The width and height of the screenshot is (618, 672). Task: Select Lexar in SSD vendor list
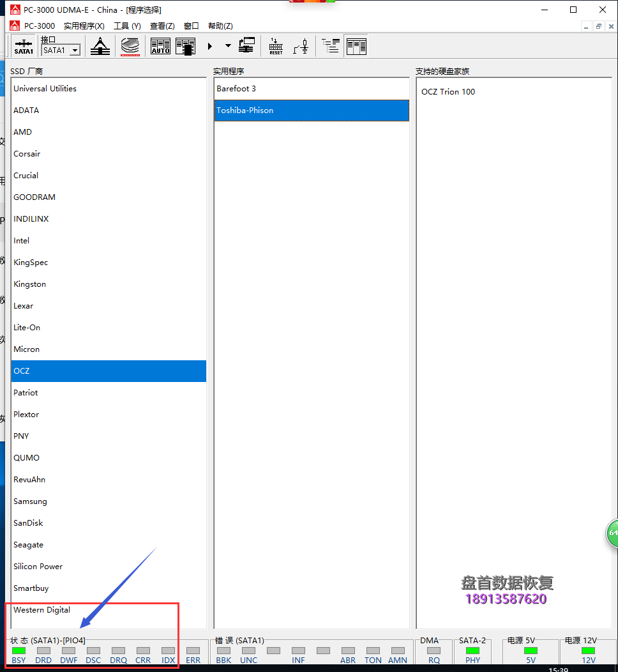pyautogui.click(x=109, y=306)
